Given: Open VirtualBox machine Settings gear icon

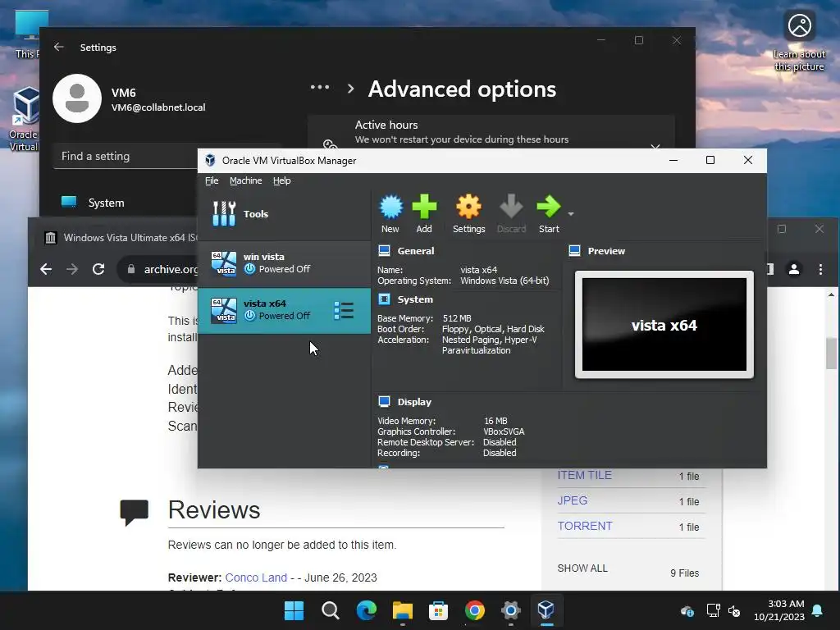Looking at the screenshot, I should pos(468,208).
